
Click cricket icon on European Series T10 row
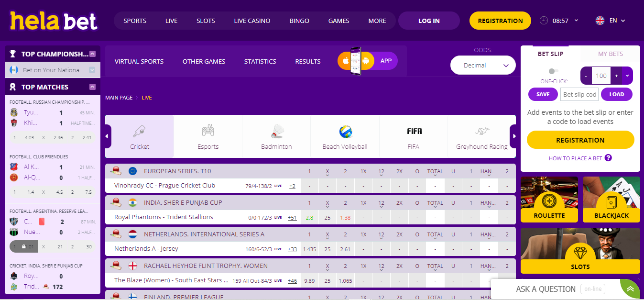click(x=115, y=170)
